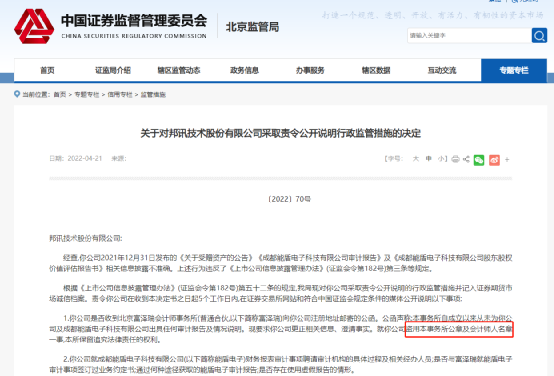The width and height of the screenshot is (554, 376).
Task: Click the location pin breadcrumb icon
Action: (x=17, y=94)
